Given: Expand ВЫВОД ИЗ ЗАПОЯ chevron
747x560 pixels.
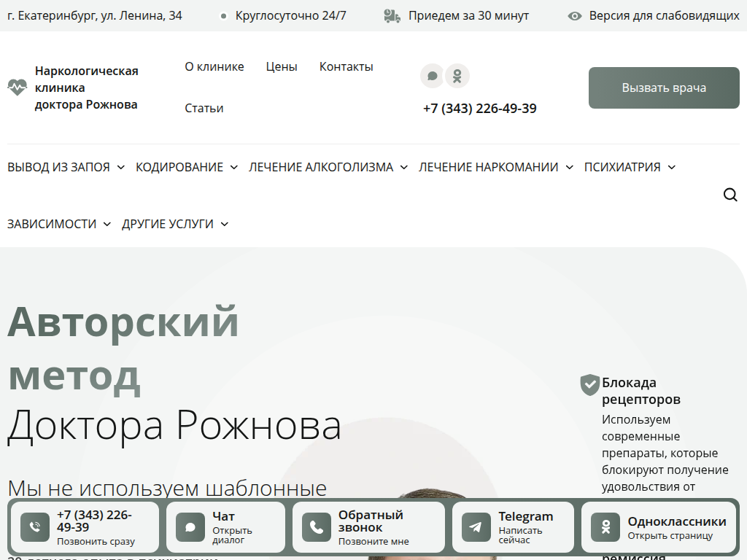Looking at the screenshot, I should [x=121, y=167].
